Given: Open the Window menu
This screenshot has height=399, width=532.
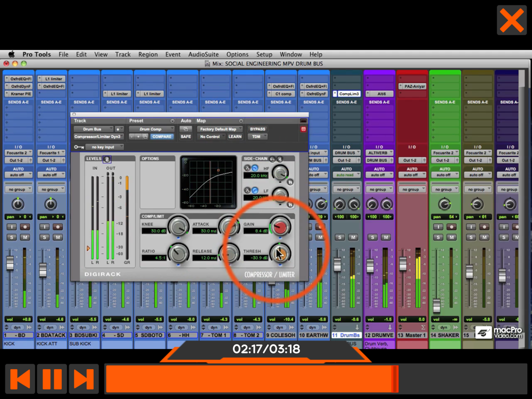Looking at the screenshot, I should pos(291,54).
